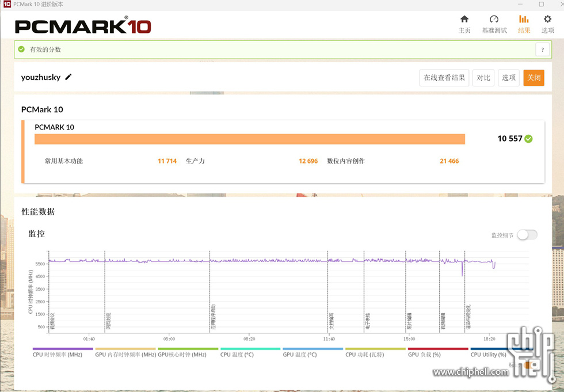This screenshot has height=392, width=564.
Task: Minimize the PCMark 10 window
Action: point(520,4)
